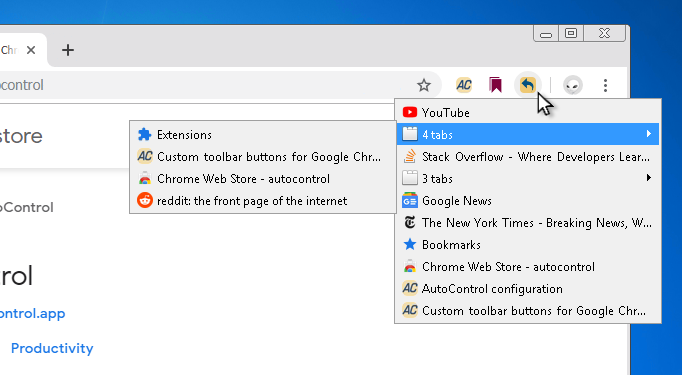682x375 pixels.
Task: Click the YouTube favicon in the menu
Action: point(410,112)
